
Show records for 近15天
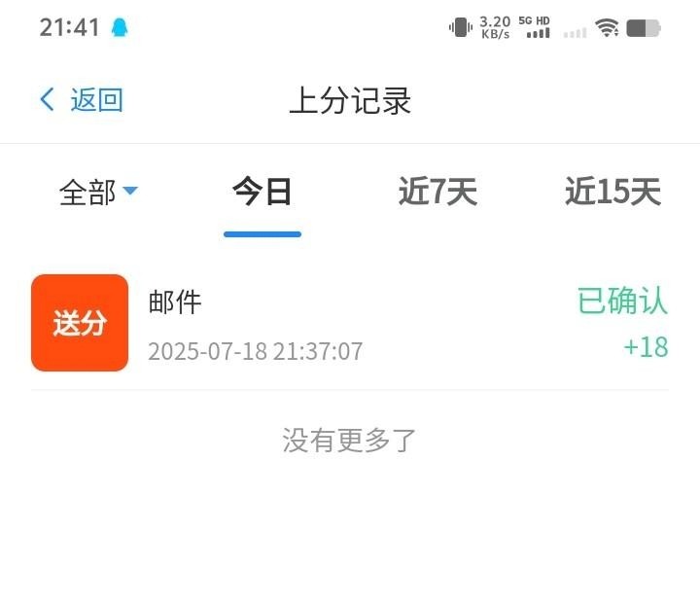pos(612,192)
